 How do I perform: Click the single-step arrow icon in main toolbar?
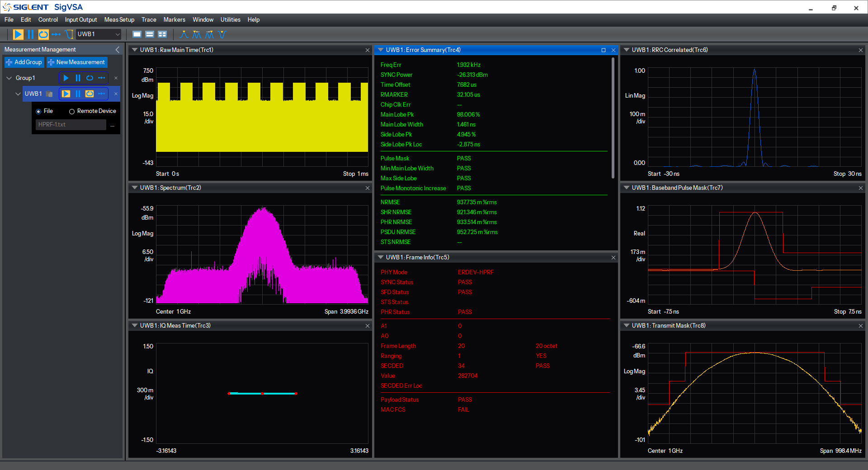pos(56,34)
